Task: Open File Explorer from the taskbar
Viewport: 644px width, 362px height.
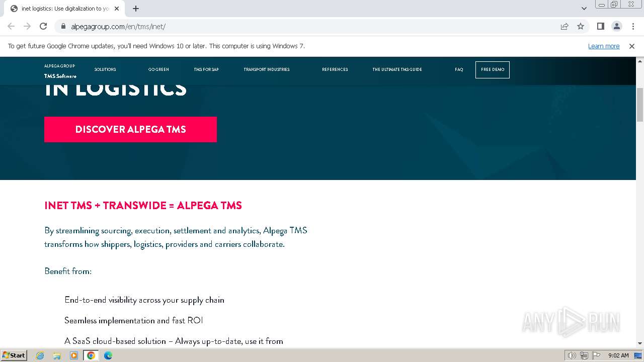Action: click(x=57, y=355)
